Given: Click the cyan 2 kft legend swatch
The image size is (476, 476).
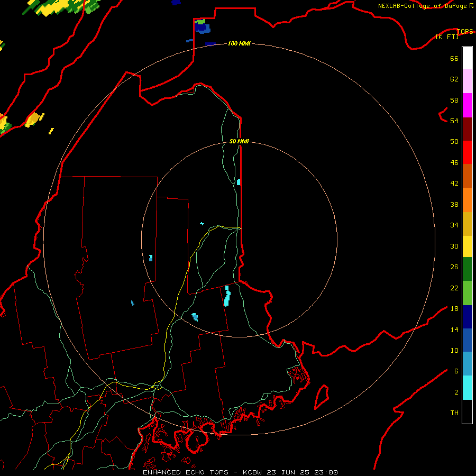Looking at the screenshot, I should tap(467, 388).
